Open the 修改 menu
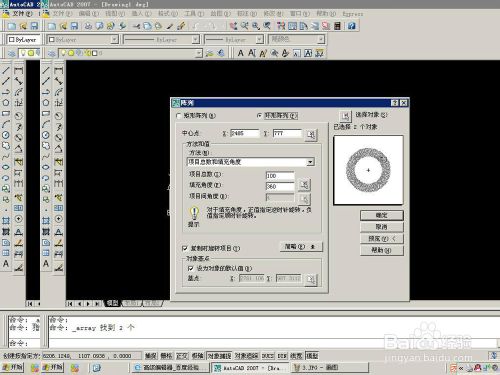The height and width of the screenshot is (375, 500). tap(273, 14)
